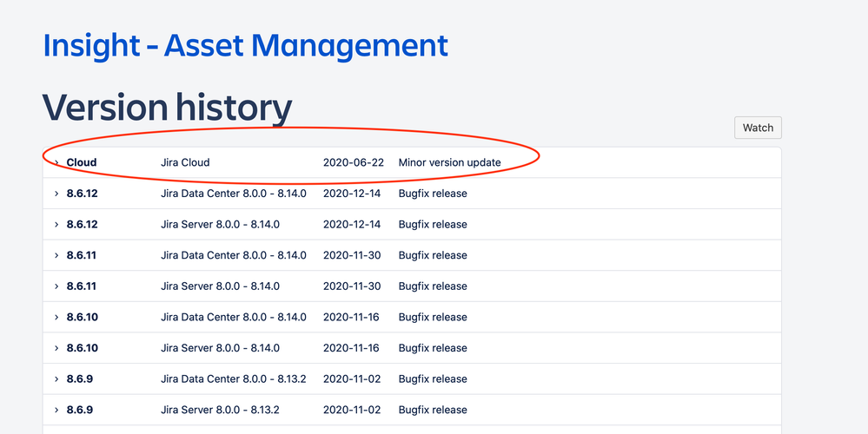Expand the 8.6.12 Jira Data Center row chevron
Viewport: 868px width, 434px height.
[56, 194]
